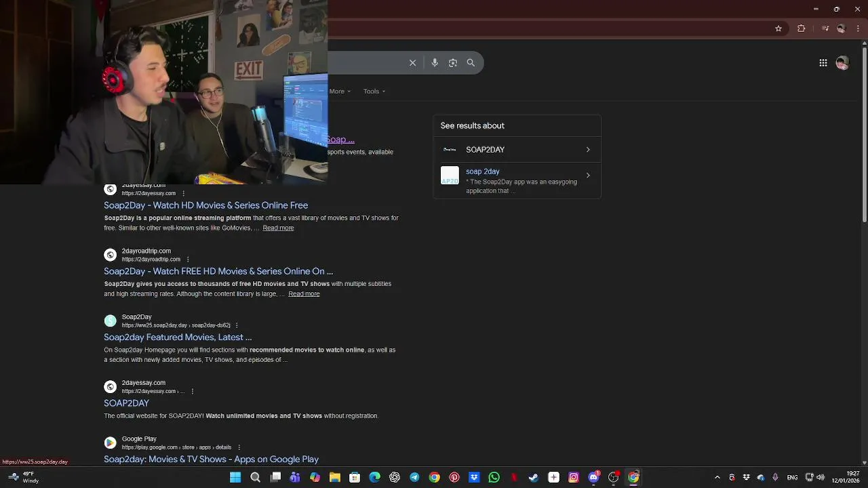Screen dimensions: 868x488
Task: Expand the soap 2day app result chevron
Action: 588,176
